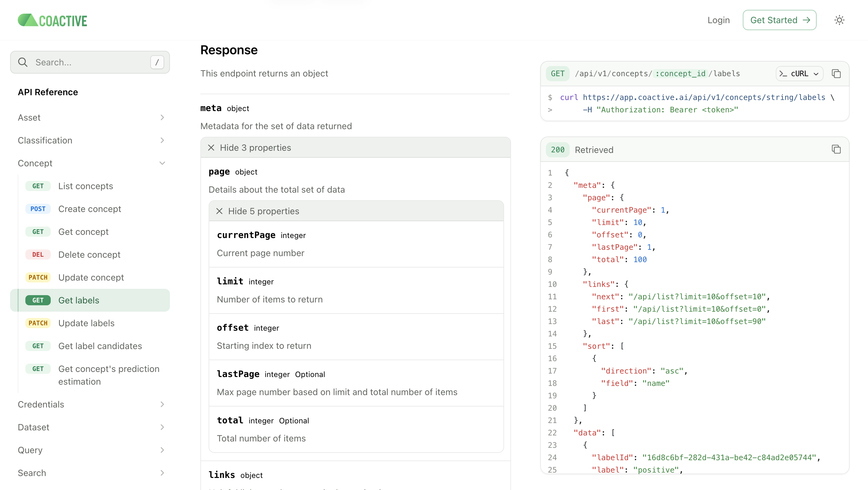Click the X icon beside Hide 5 properties
Screen dimensions: 868x490
[219, 211]
